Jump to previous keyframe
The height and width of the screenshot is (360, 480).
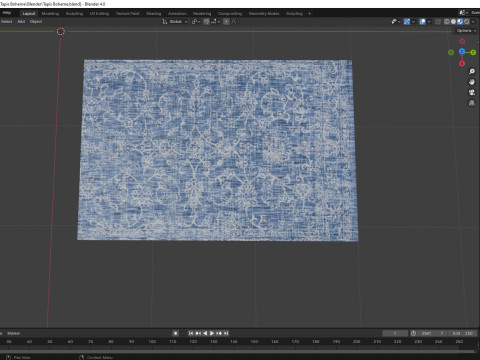198,333
